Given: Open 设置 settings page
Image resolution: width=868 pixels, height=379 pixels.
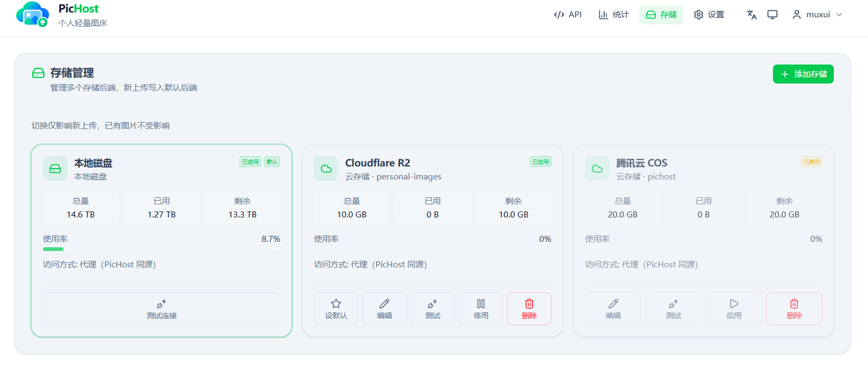Looking at the screenshot, I should [x=709, y=15].
